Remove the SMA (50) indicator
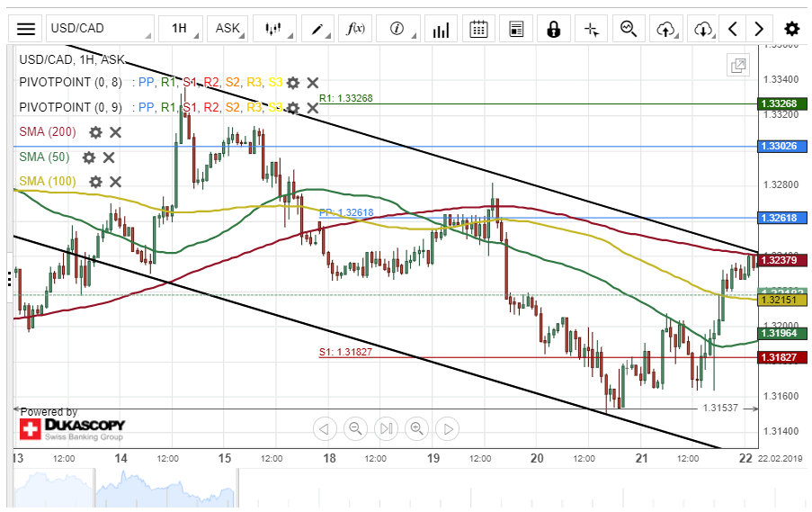This screenshot has width=812, height=512. point(109,157)
